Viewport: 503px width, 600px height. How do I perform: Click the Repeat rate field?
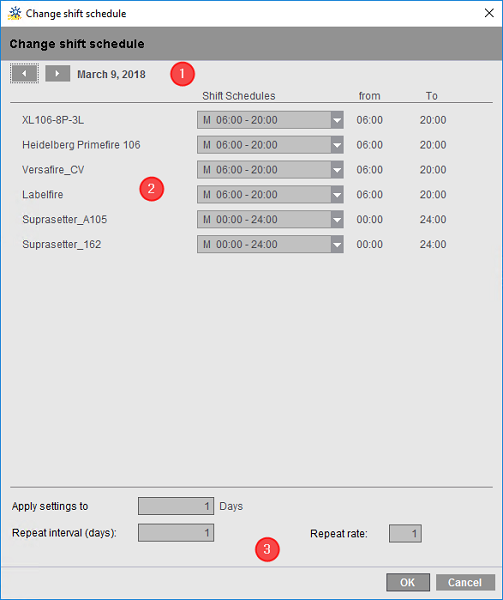(x=405, y=533)
